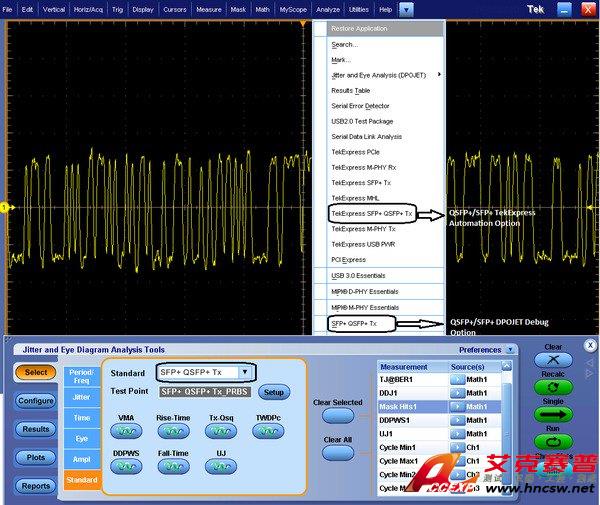Image resolution: width=600 pixels, height=505 pixels.
Task: Click the VMA measurement icon
Action: click(x=126, y=431)
